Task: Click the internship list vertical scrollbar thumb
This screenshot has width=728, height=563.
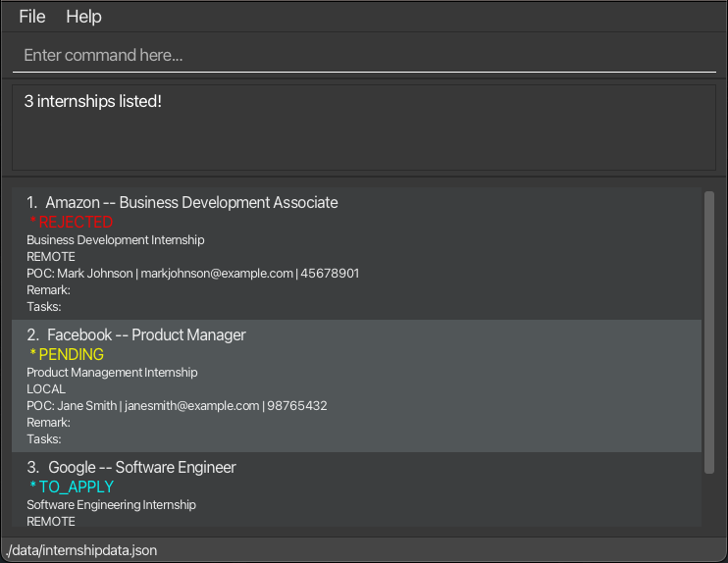Action: [709, 333]
